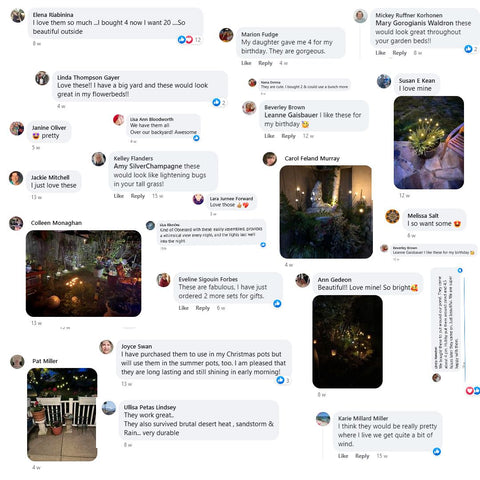This screenshot has width=480, height=480.
Task: Open Ann Gedeon's dark night photo
Action: 347,341
